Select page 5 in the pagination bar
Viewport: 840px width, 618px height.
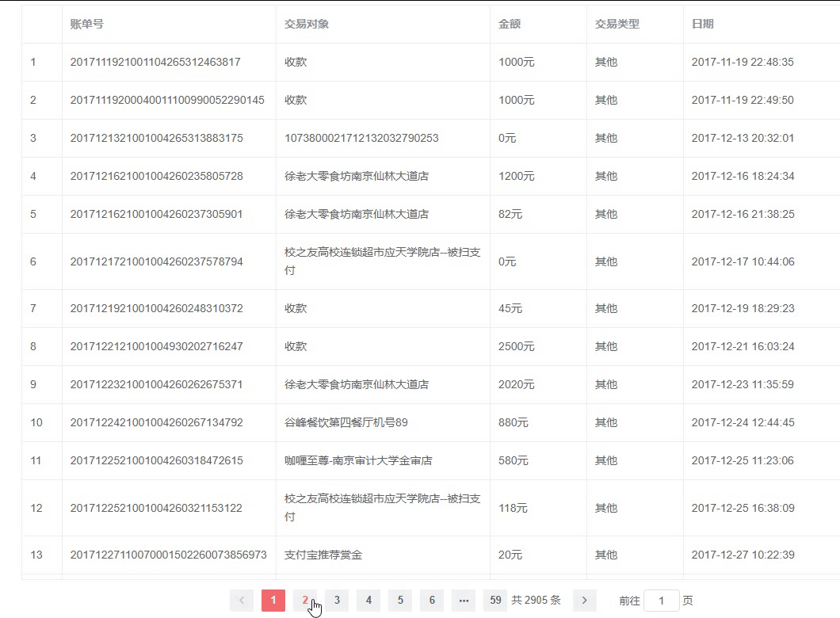400,601
